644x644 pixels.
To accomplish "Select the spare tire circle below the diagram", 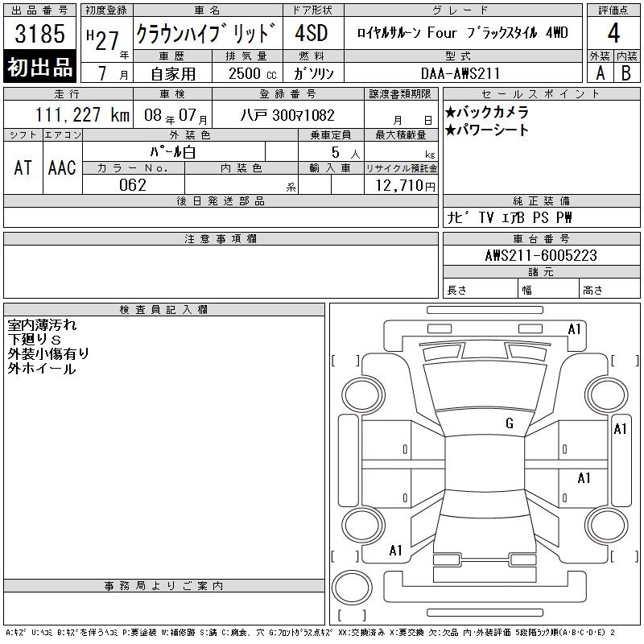I will coord(352,587).
